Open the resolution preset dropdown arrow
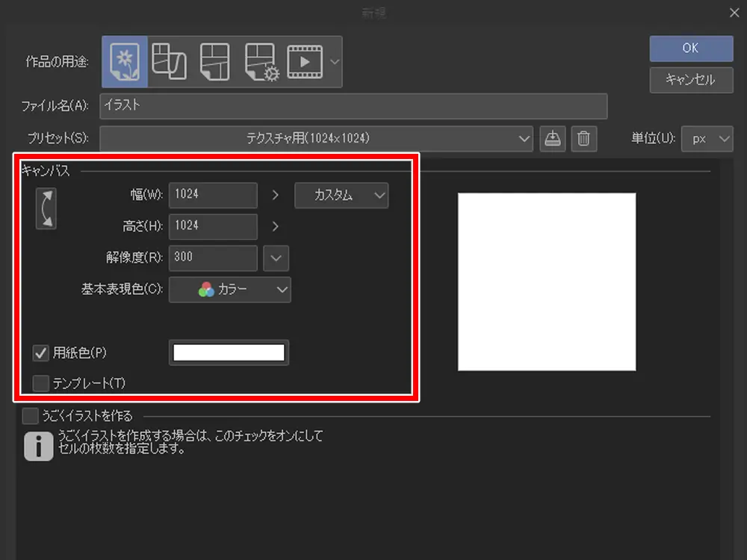Screen dimensions: 747x560 click(276, 258)
